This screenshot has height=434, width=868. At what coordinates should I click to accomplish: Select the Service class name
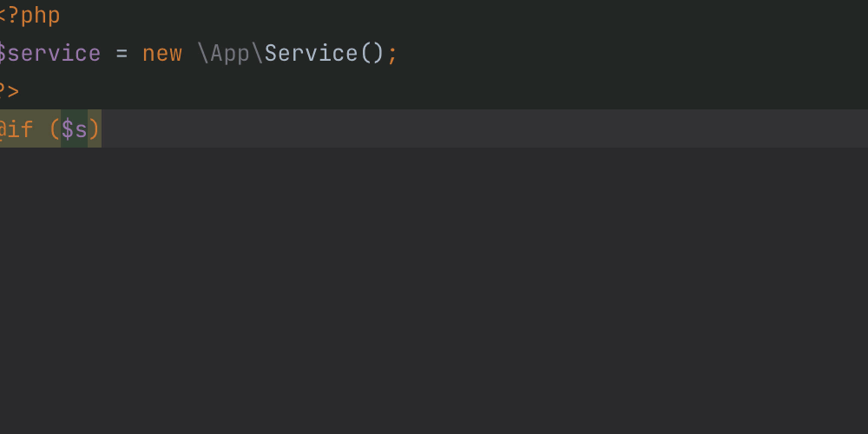coord(311,54)
